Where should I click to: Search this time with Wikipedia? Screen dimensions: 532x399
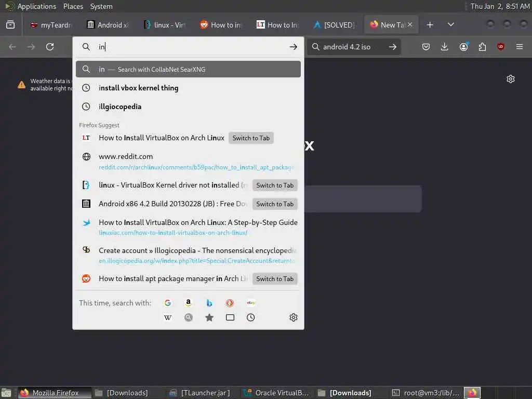coord(168,317)
